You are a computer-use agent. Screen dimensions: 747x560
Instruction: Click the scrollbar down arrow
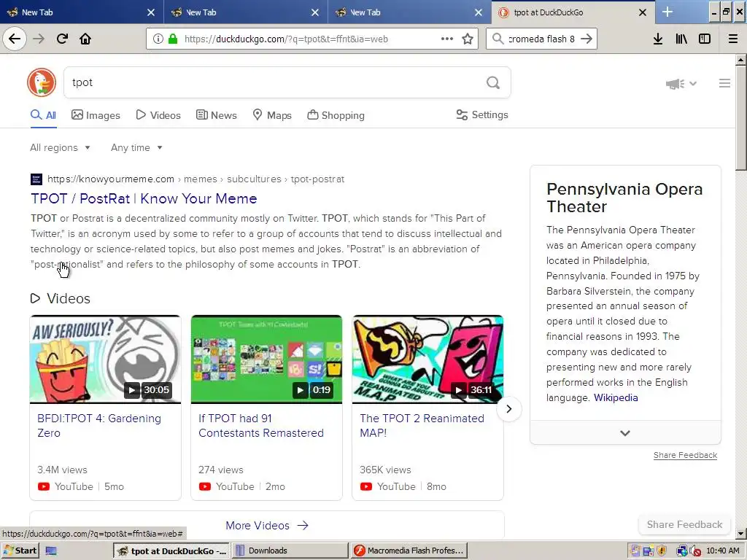[740, 534]
